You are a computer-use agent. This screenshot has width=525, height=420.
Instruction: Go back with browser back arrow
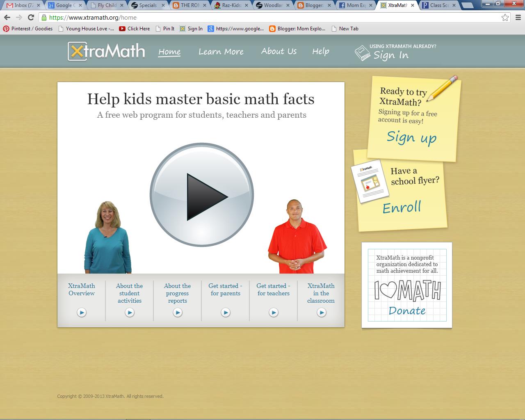point(7,18)
